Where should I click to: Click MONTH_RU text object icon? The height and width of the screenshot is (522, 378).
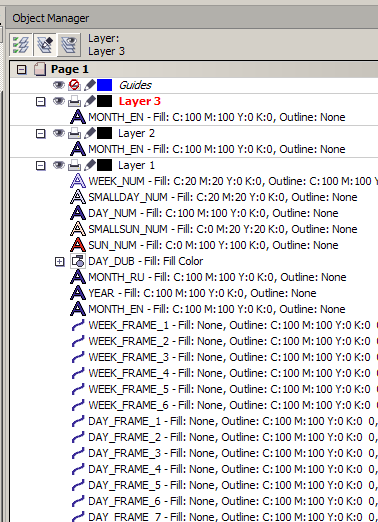pos(78,277)
